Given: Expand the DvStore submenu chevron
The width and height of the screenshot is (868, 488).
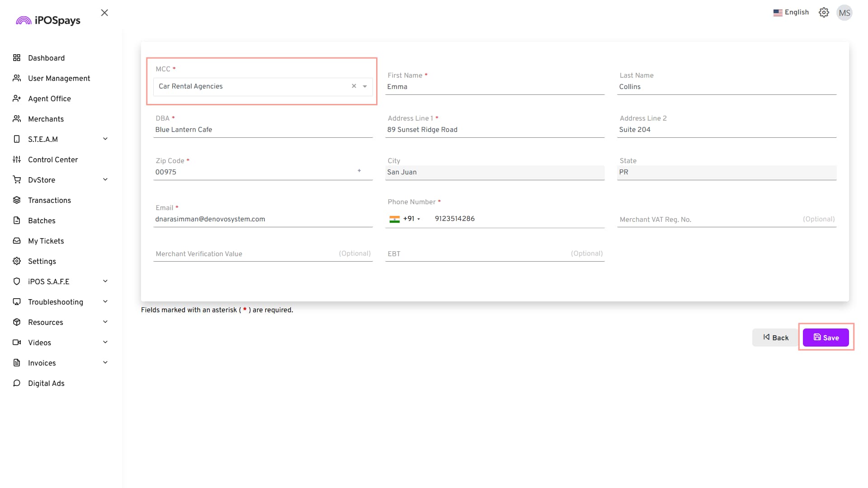Looking at the screenshot, I should click(105, 179).
